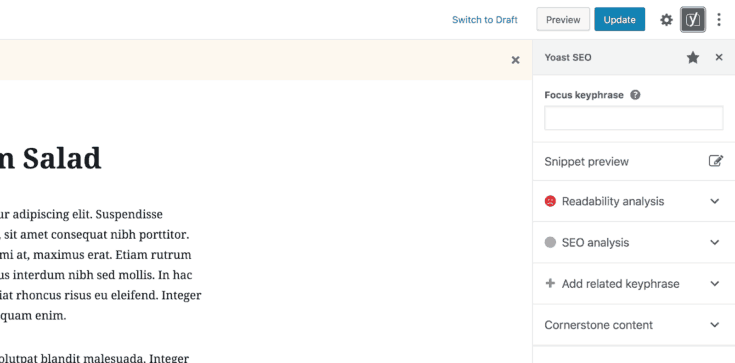Click the Readability analysis label

[x=613, y=201]
